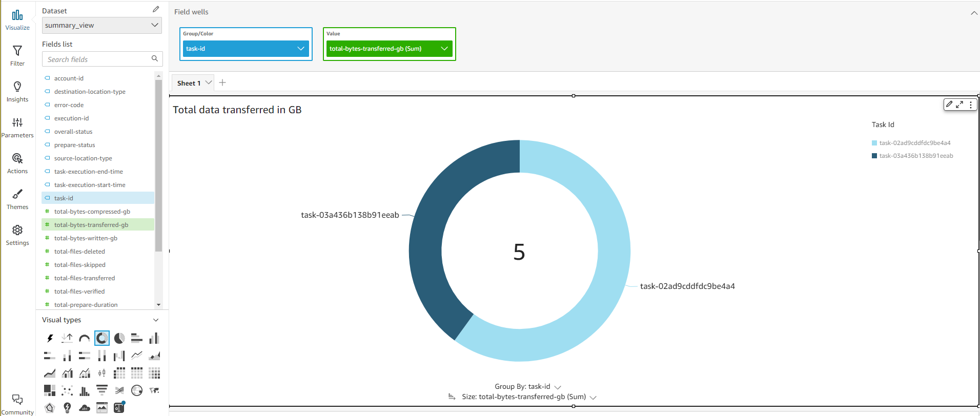Collapse the Visual types panel

tap(156, 320)
